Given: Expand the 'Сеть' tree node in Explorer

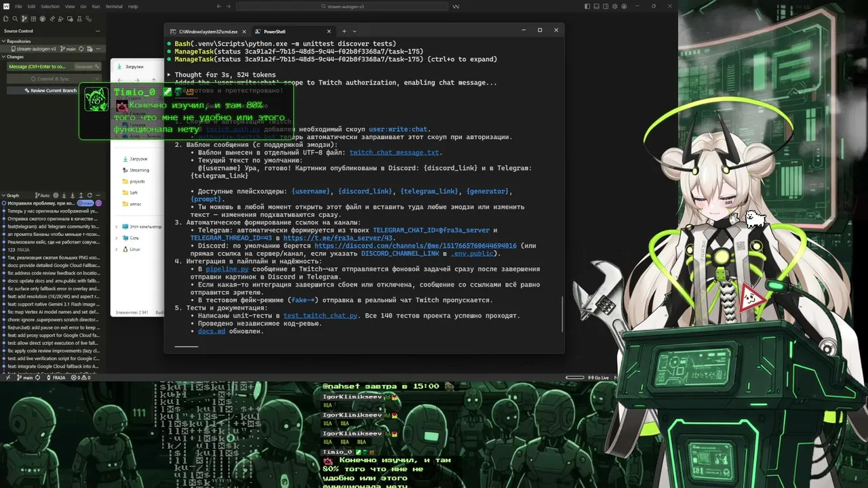Looking at the screenshot, I should coord(117,238).
